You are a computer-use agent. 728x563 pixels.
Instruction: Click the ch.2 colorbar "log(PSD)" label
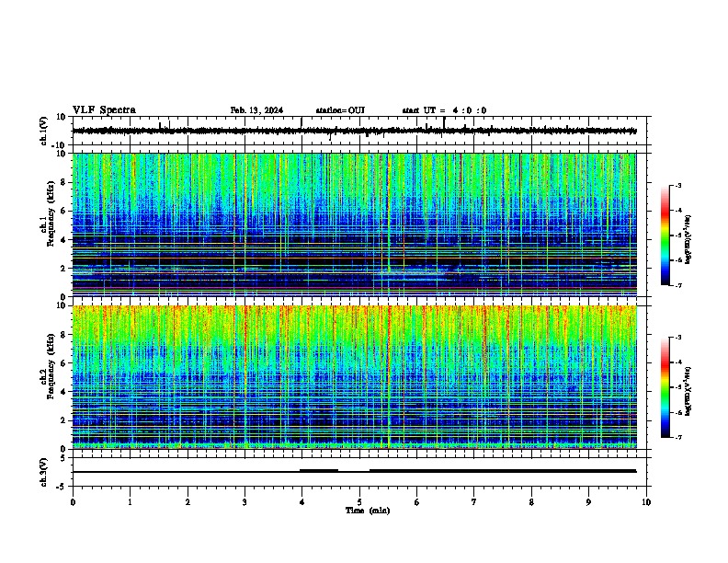point(688,392)
